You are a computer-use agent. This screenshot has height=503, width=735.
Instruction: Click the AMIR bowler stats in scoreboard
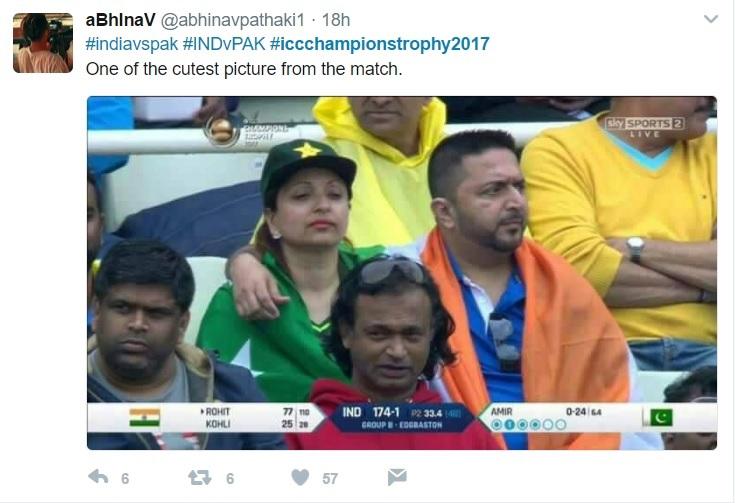point(546,418)
